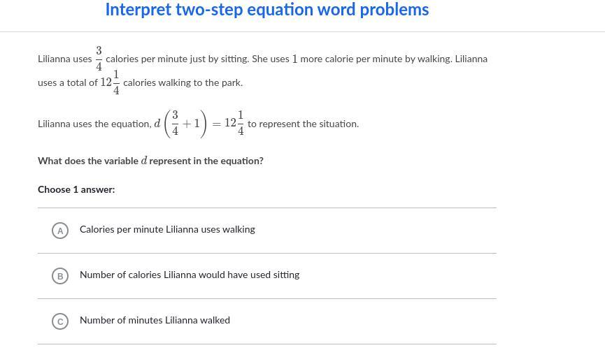Choose 'Number of calories Lilianna would have used sitting'
Viewport: 605px width, 364px height.
pyautogui.click(x=190, y=275)
